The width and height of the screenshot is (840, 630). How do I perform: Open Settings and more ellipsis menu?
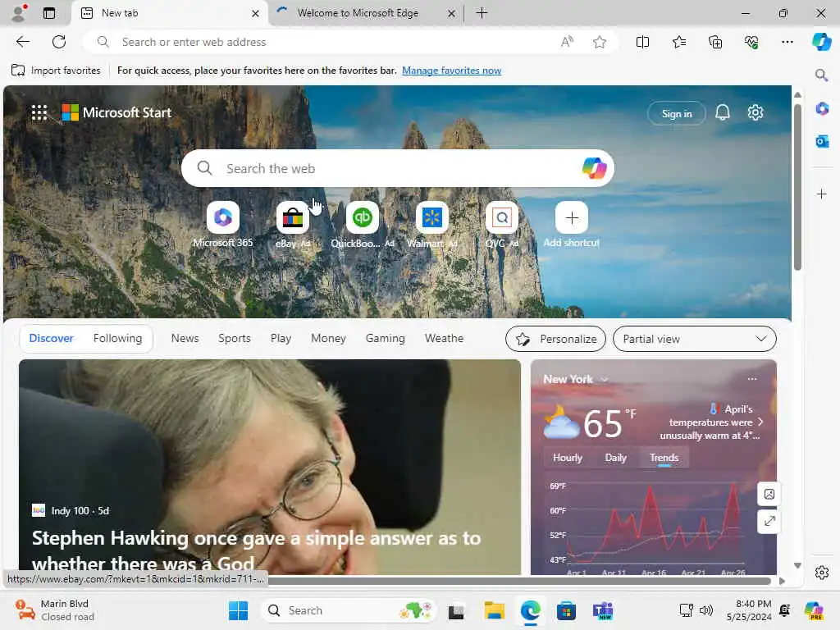point(787,42)
